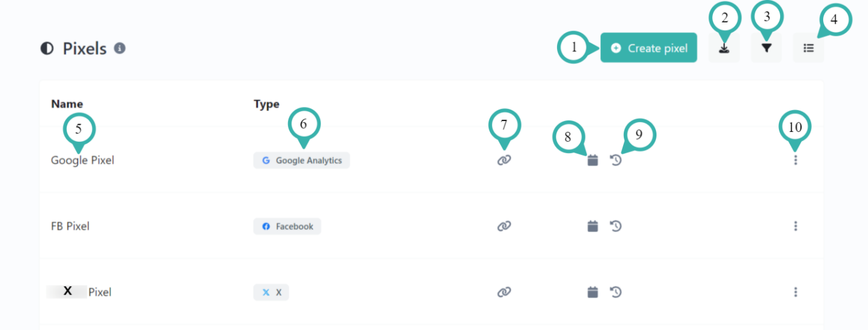Click calendar icon in X Pixel row
Screen dimensions: 868x330
[x=593, y=292]
